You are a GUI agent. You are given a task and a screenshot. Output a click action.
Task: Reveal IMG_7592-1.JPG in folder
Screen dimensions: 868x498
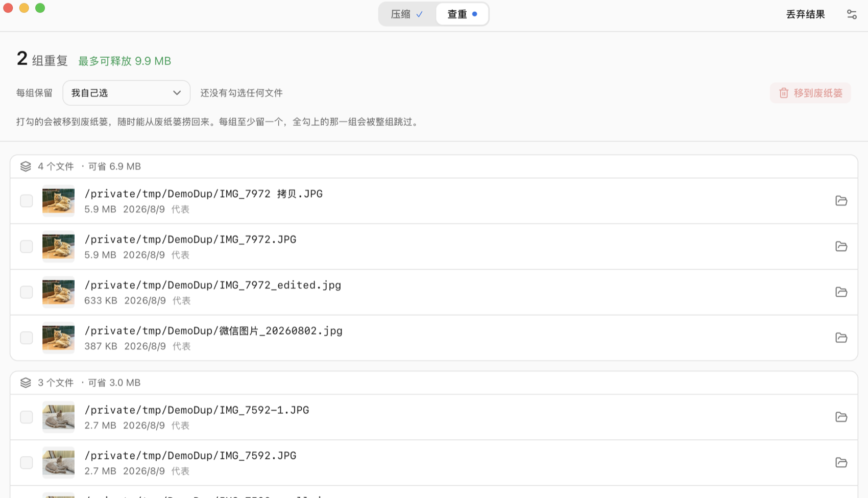(x=841, y=417)
